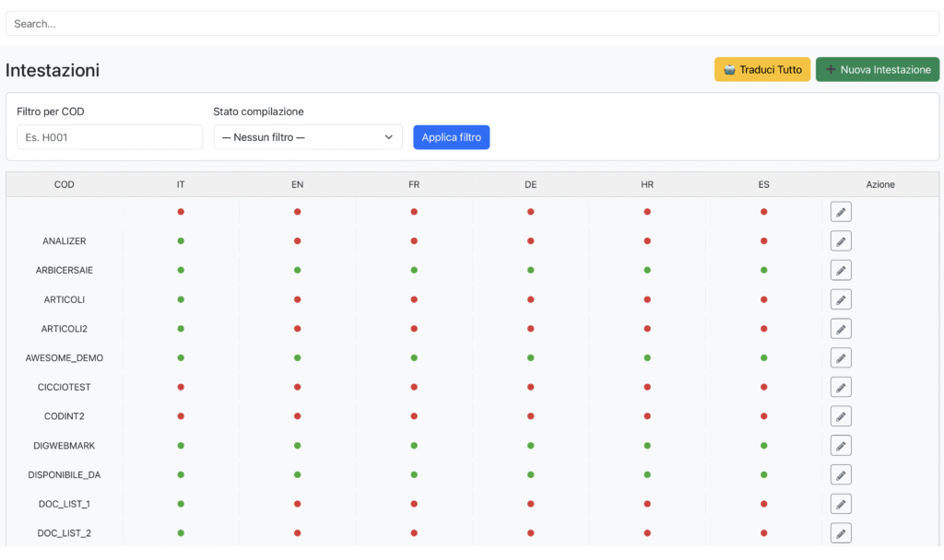944x560 pixels.
Task: Edit the ARBICERSAIE row via pencil icon
Action: [x=840, y=271]
